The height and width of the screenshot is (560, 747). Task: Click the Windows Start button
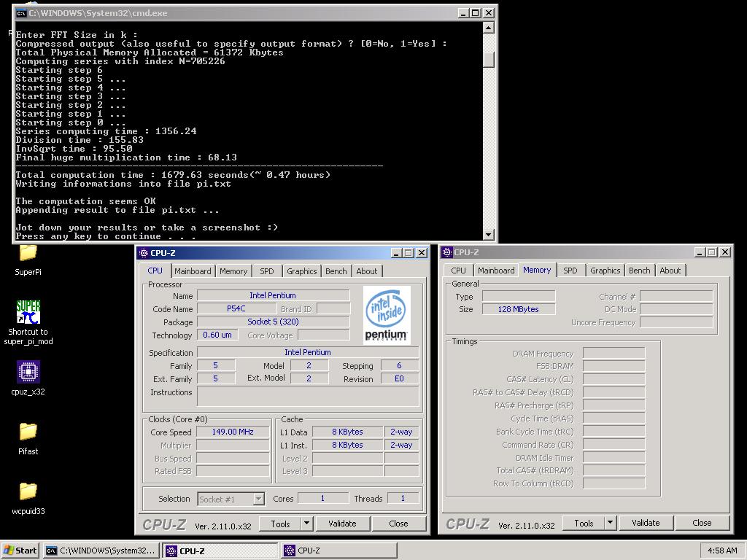[x=20, y=551]
